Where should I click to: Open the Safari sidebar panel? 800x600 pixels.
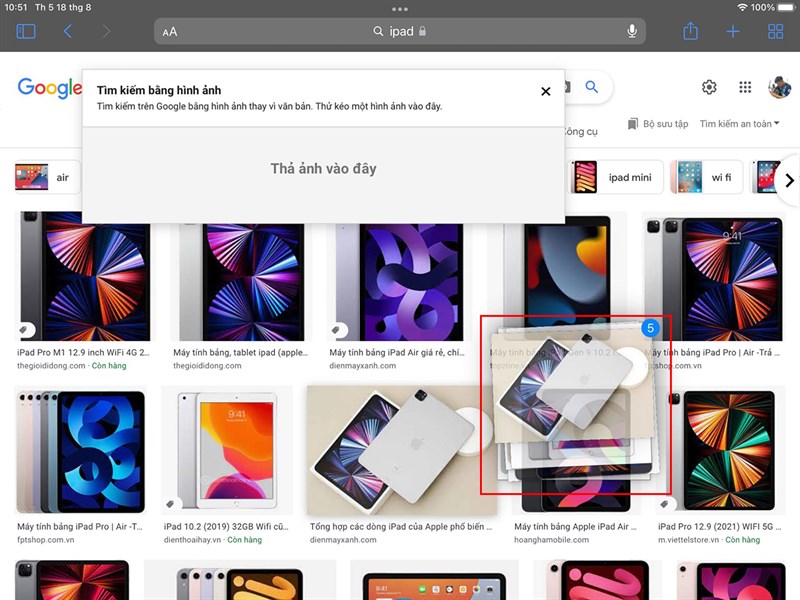[26, 31]
